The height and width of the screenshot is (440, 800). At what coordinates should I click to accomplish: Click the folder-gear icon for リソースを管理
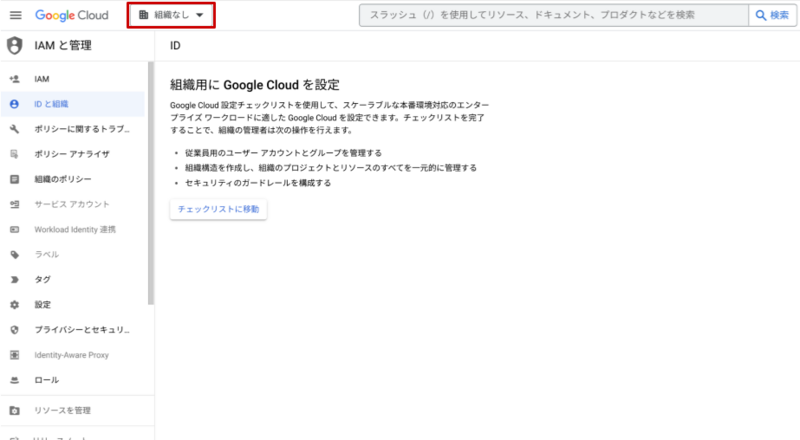tap(14, 410)
